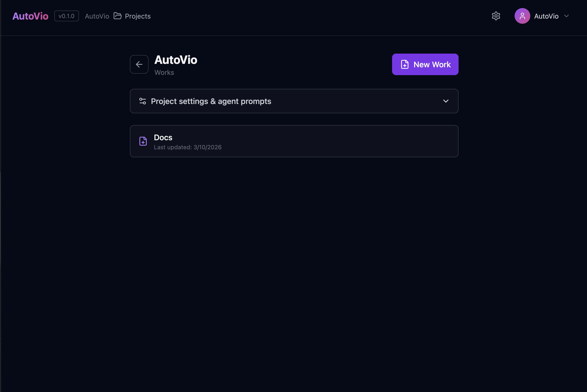Click the Projects folder icon
Image resolution: width=587 pixels, height=392 pixels.
point(117,16)
